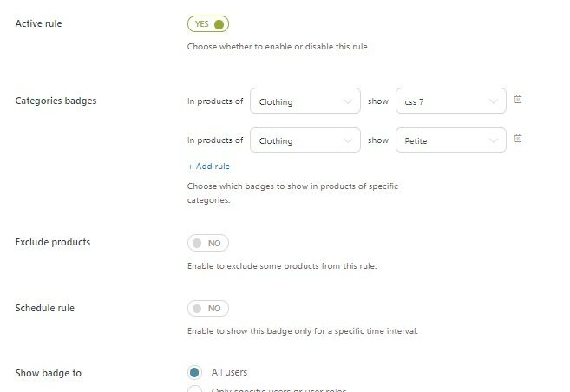The height and width of the screenshot is (392, 570).
Task: Delete the Petite badge rule
Action: click(x=518, y=138)
